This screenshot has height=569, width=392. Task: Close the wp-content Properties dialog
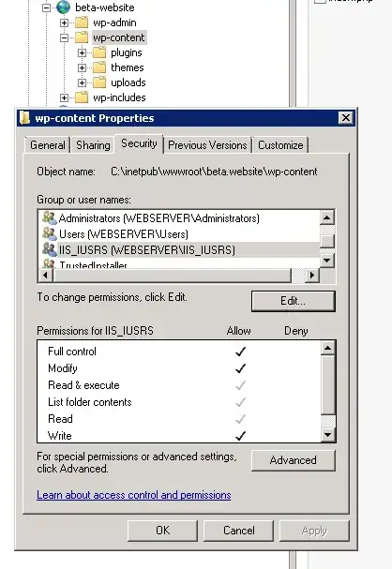(345, 117)
